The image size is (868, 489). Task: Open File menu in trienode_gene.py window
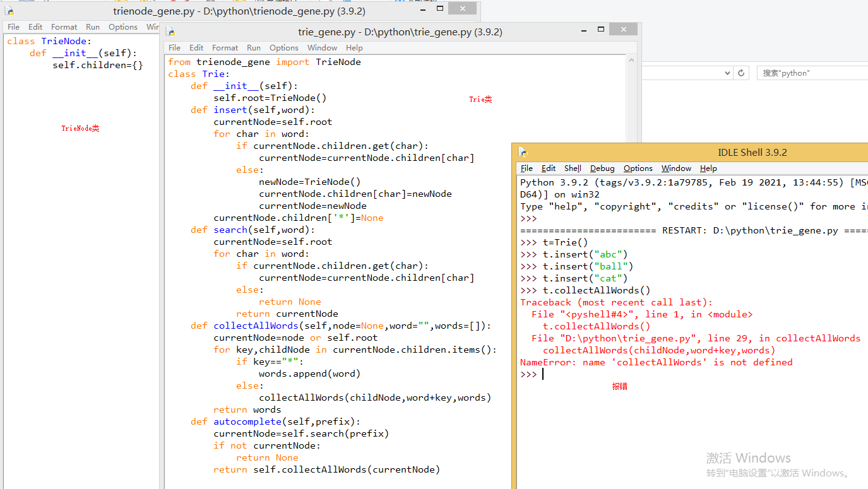[13, 27]
